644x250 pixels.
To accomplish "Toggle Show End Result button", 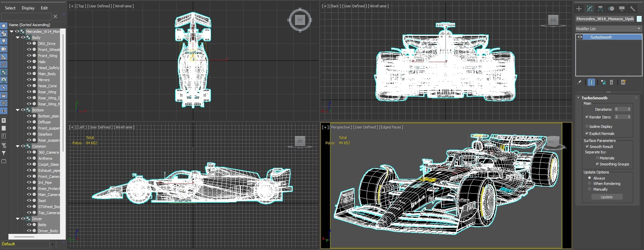I will click(591, 82).
